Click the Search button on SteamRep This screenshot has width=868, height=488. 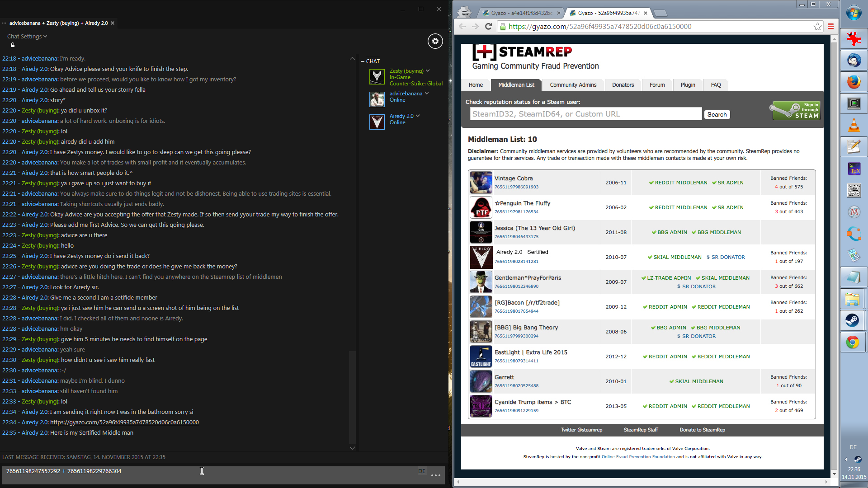[717, 115]
